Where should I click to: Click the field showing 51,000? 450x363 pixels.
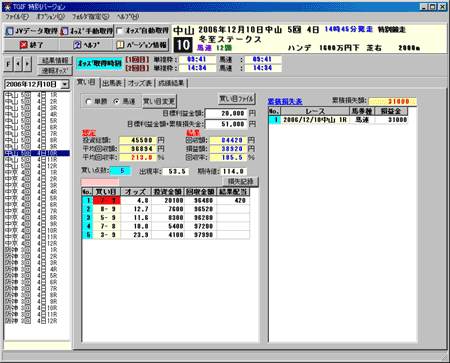point(226,124)
